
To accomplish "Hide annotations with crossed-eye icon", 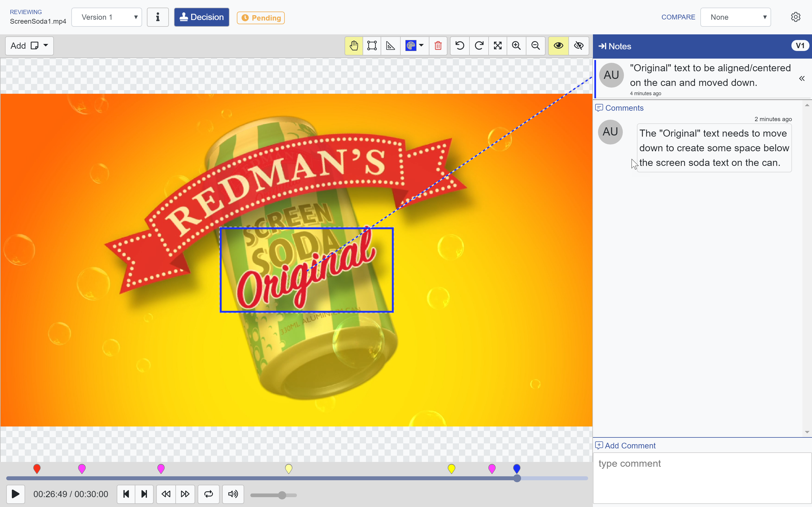I will click(x=579, y=46).
